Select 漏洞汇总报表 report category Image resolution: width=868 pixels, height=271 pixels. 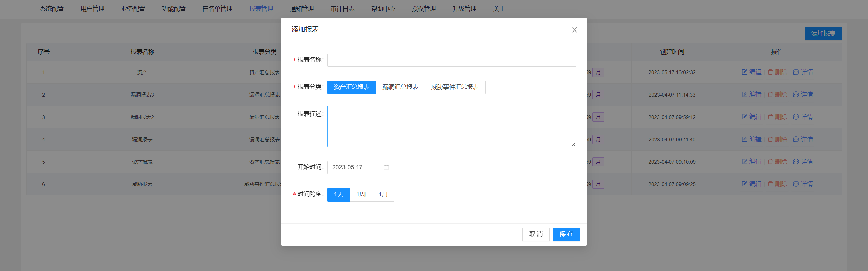[x=400, y=87]
